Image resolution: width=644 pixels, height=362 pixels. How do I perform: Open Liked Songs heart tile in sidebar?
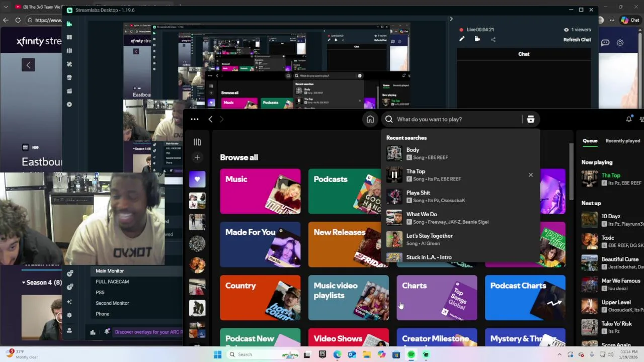click(197, 179)
